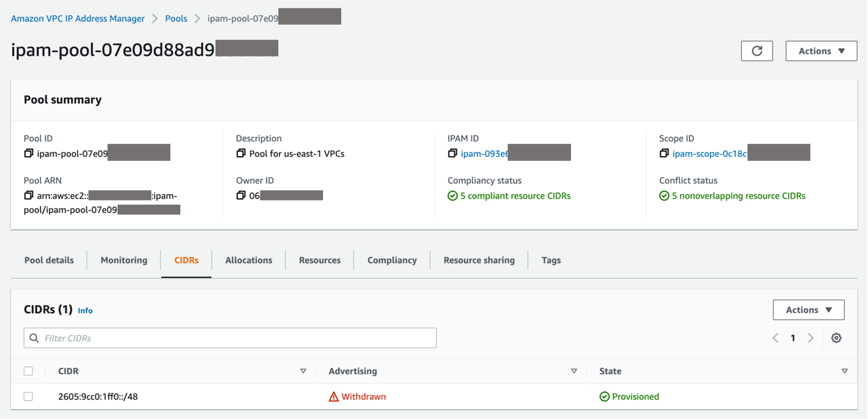
Task: Copy the pool Description text
Action: pyautogui.click(x=241, y=153)
